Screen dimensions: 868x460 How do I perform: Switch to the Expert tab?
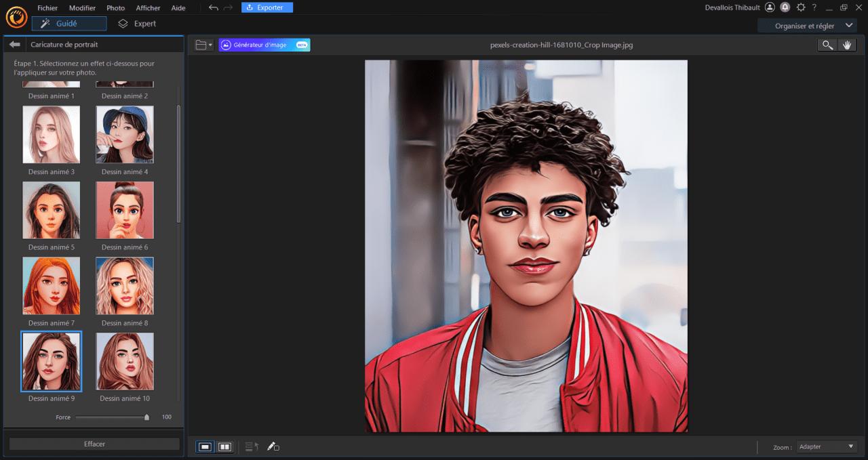[140, 22]
